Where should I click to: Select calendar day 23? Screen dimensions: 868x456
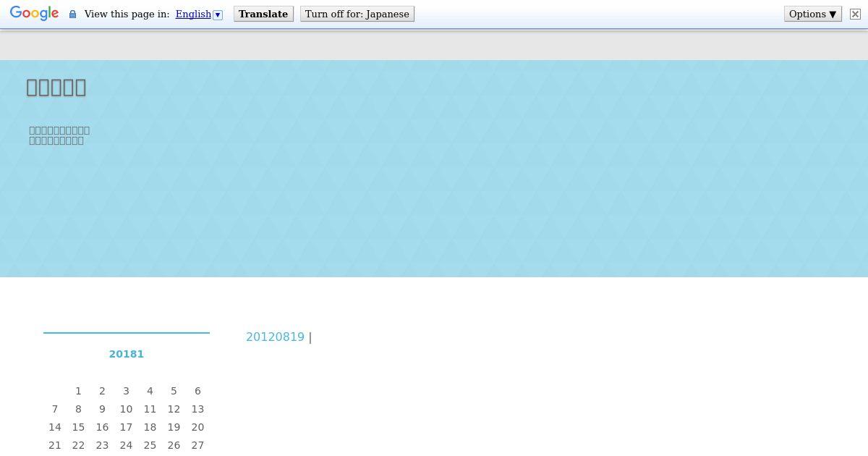[102, 445]
